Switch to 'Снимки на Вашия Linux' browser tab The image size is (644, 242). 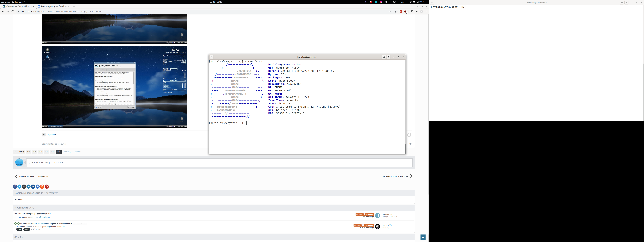[18, 6]
